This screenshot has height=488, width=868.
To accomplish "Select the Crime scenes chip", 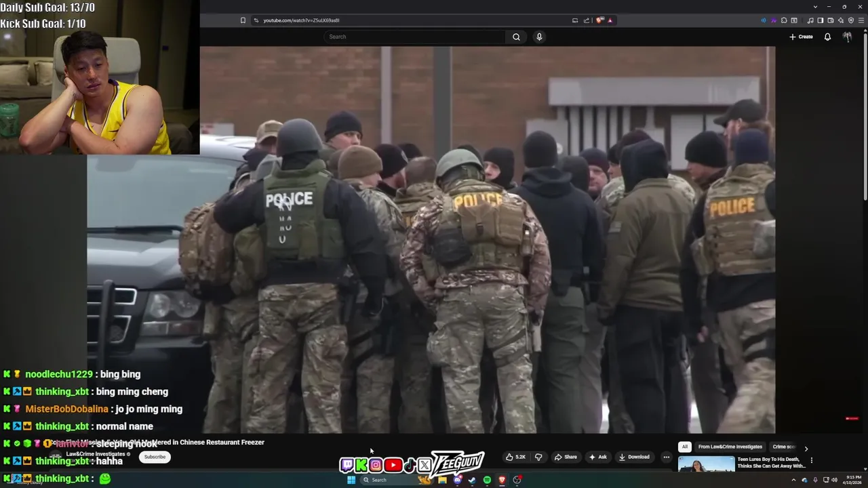I will click(785, 447).
